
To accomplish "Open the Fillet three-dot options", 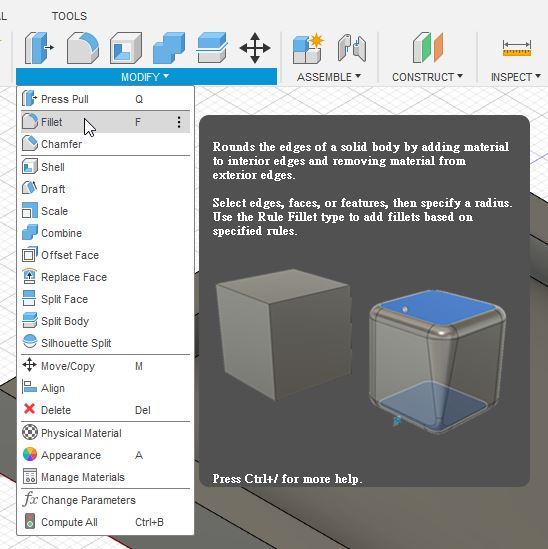I will tap(179, 122).
